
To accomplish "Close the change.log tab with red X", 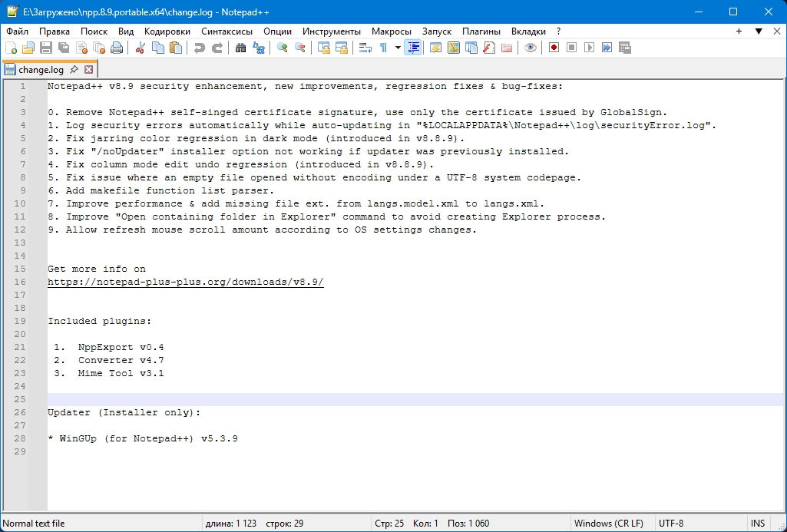I will tap(89, 69).
